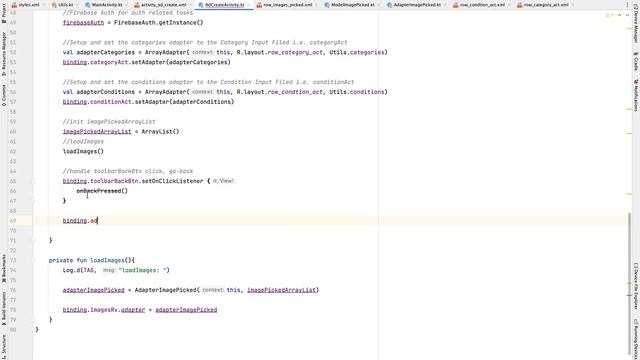Click line number 73 in gutter

[13, 260]
